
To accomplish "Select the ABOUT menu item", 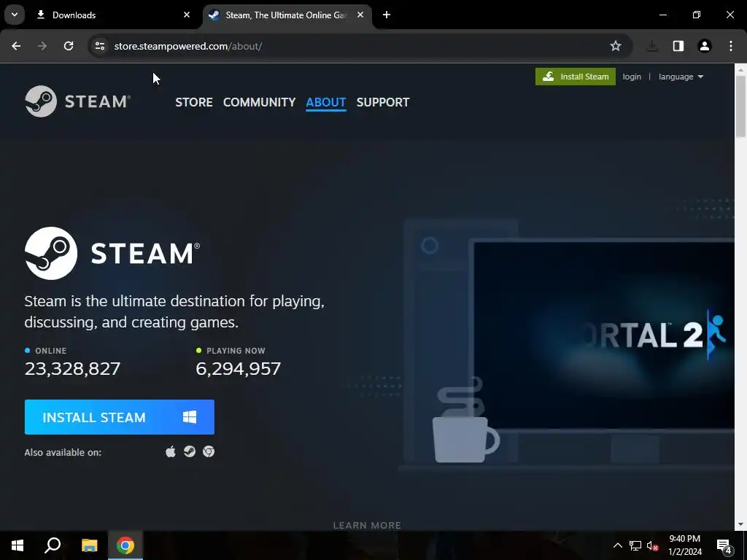I will pyautogui.click(x=326, y=102).
